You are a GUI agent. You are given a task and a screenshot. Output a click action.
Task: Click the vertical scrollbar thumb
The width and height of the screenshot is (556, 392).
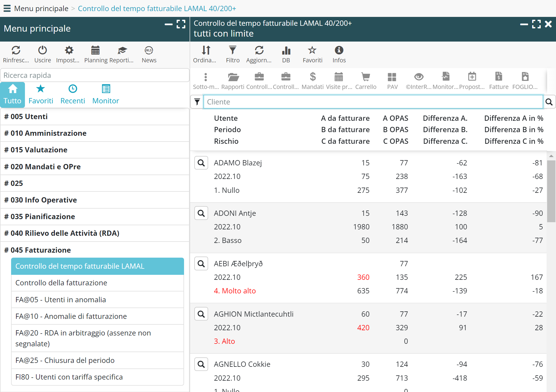pos(551,191)
